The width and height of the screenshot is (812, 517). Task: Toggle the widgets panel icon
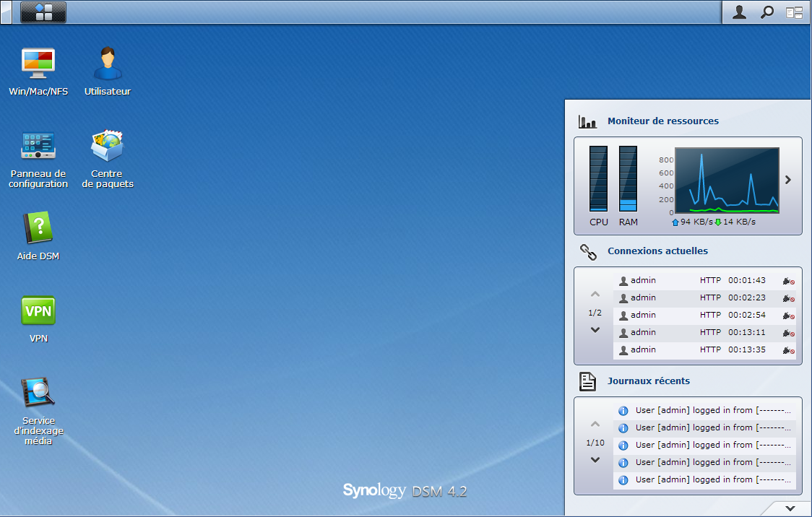[795, 12]
